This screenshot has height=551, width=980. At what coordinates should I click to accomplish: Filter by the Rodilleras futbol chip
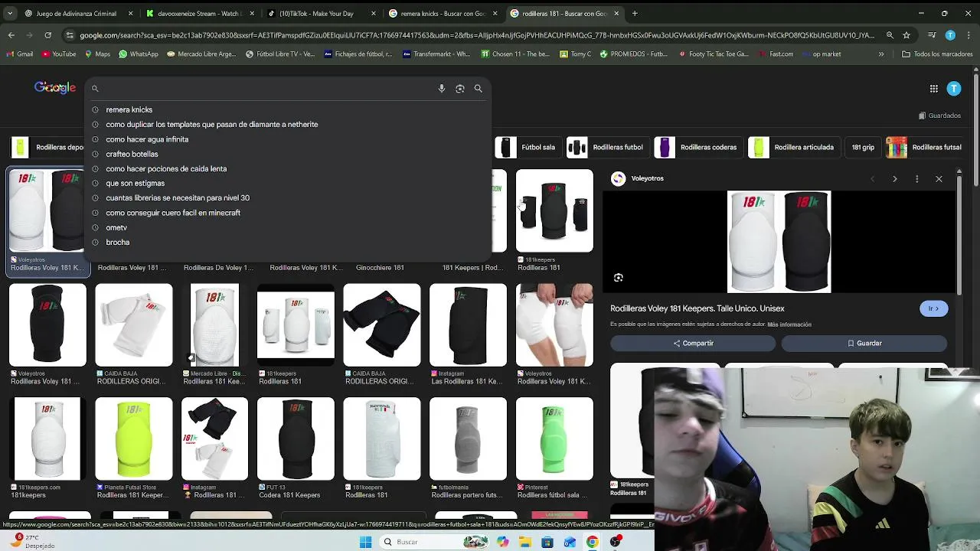pyautogui.click(x=609, y=147)
